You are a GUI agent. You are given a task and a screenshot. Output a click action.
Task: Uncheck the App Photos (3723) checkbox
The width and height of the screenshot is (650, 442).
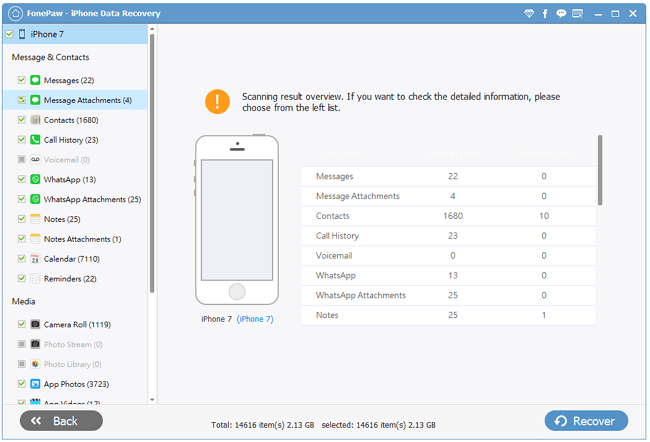(22, 384)
